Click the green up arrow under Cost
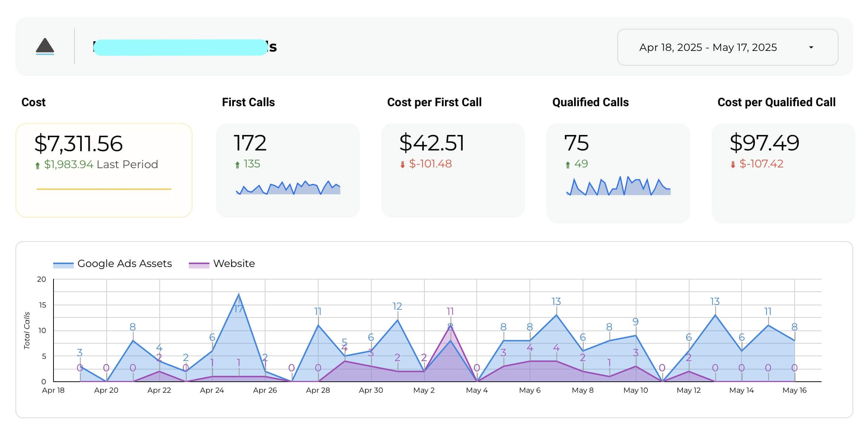The image size is (868, 430). (x=37, y=166)
